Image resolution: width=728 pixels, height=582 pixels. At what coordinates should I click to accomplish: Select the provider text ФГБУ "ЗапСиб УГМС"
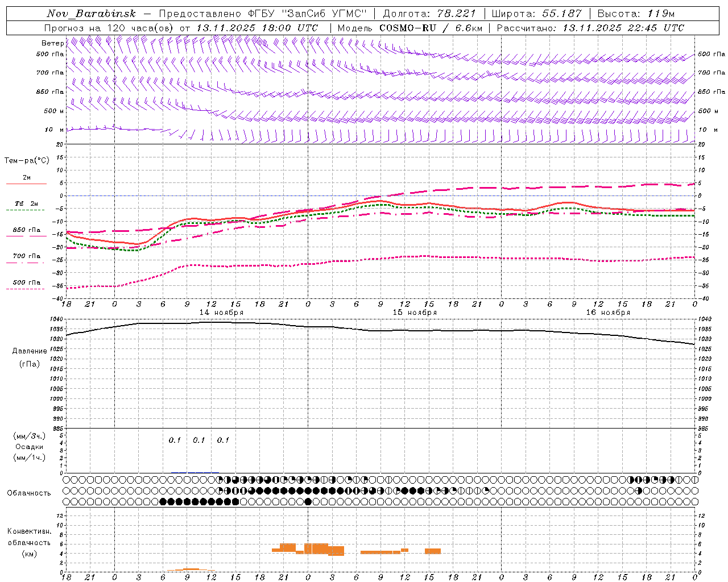coord(308,14)
